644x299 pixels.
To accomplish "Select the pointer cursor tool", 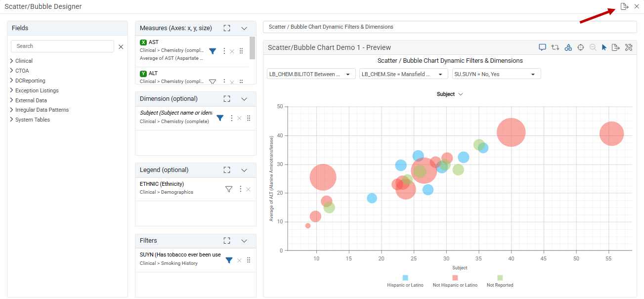I will 604,47.
